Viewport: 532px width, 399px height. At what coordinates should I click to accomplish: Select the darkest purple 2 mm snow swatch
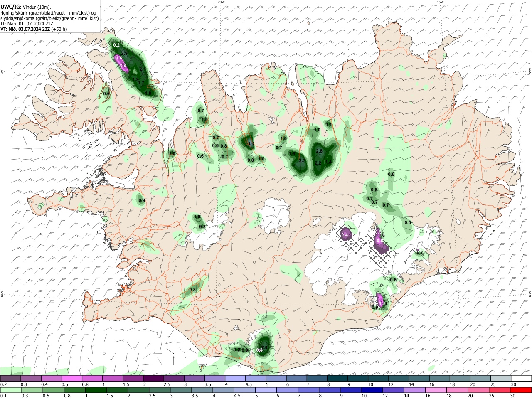[153, 378]
